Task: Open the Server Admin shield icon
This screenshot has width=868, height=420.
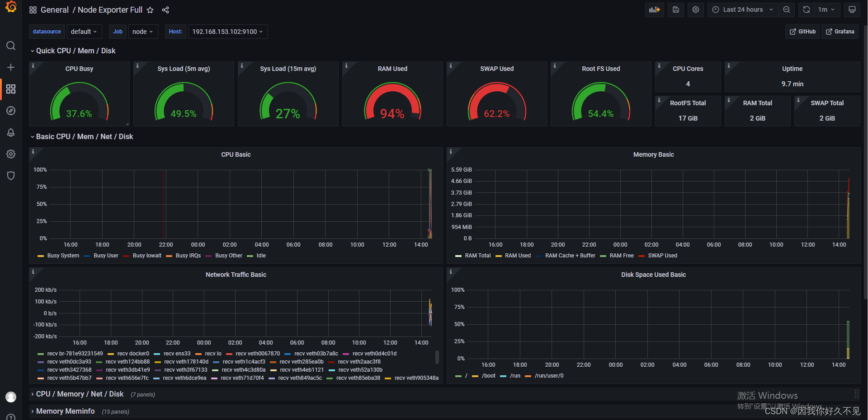Action: (x=11, y=176)
